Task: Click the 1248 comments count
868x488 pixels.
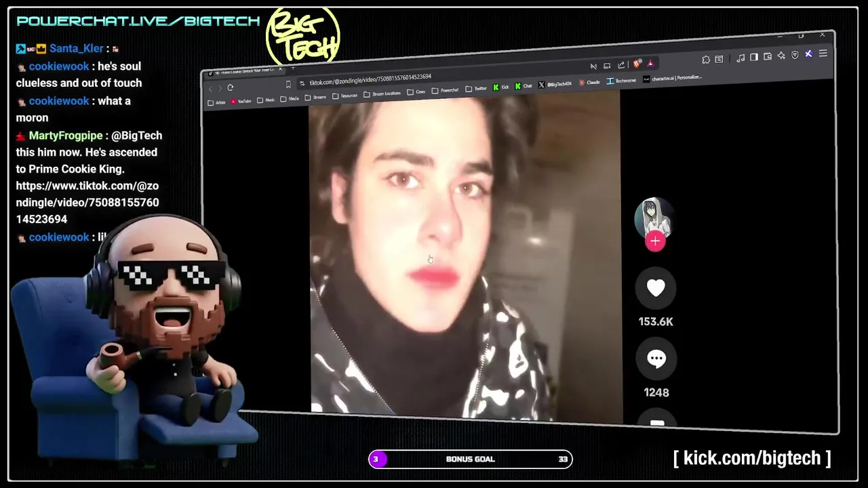Action: [656, 392]
